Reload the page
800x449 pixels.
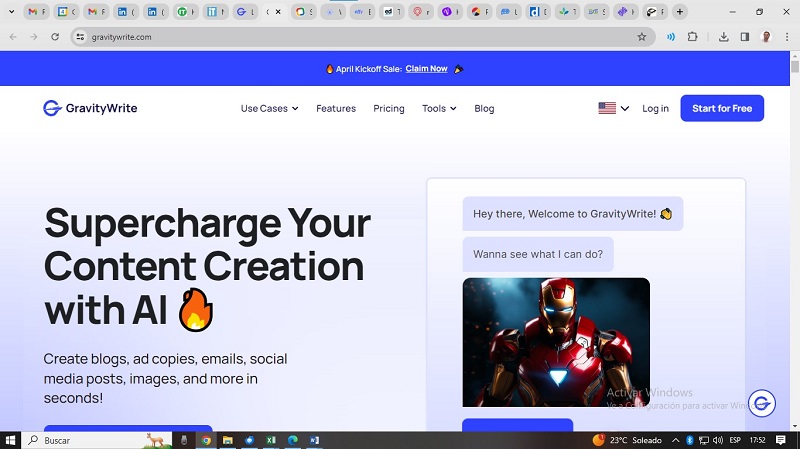coord(55,37)
